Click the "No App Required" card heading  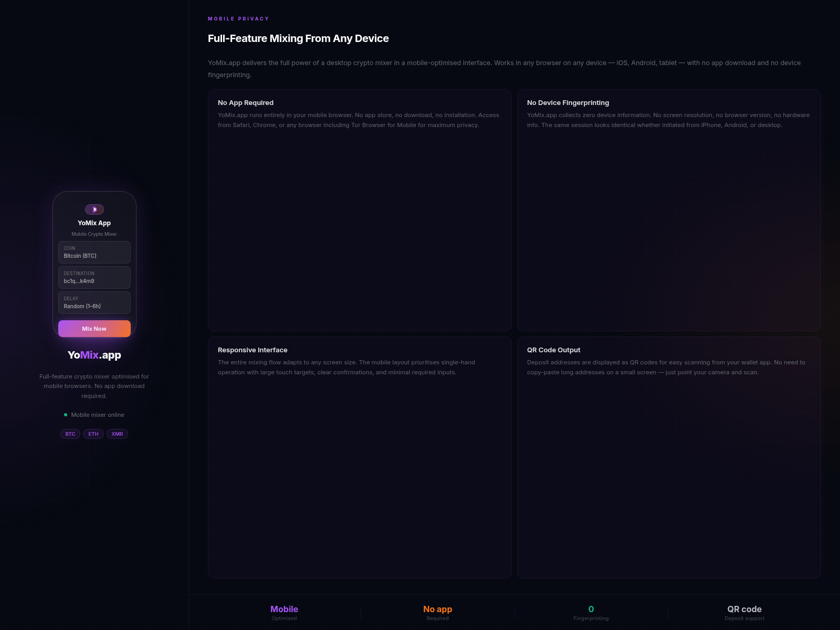pos(246,103)
